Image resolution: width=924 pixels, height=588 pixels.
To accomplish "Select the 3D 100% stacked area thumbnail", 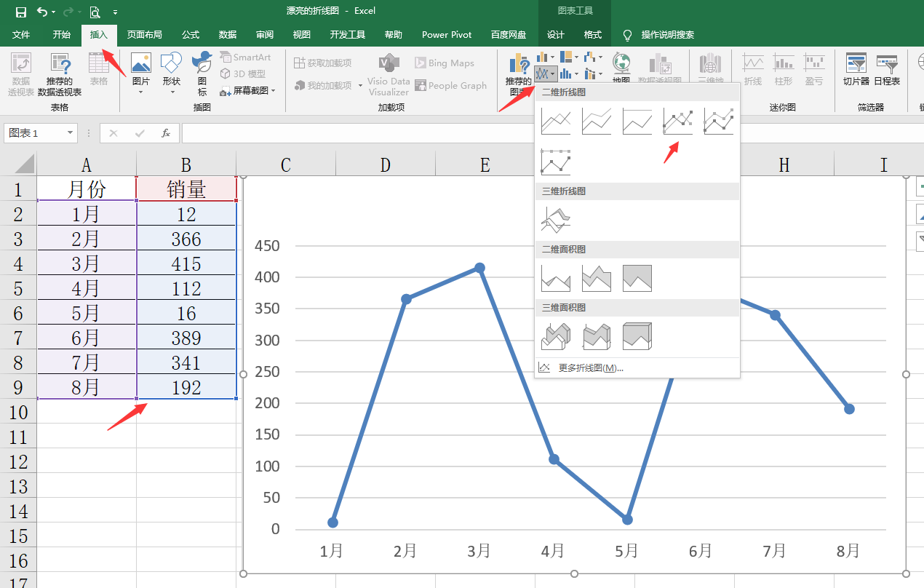I will click(x=637, y=335).
